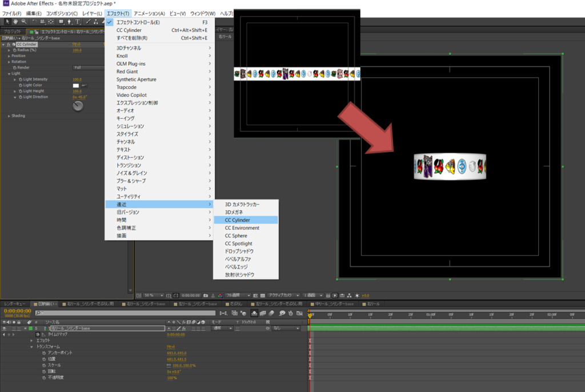Open the フル画質 resolution dropdown
Image resolution: width=585 pixels, height=392 pixels.
239,295
